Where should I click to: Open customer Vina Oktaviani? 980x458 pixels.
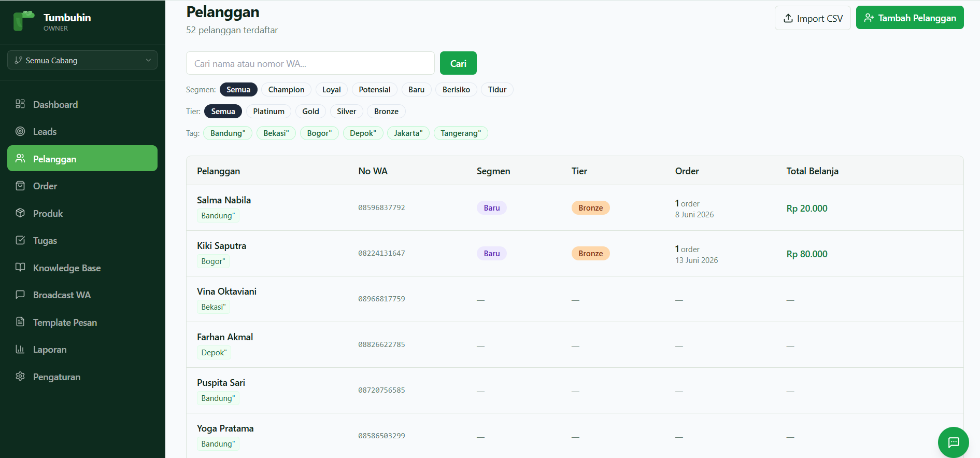pos(226,292)
